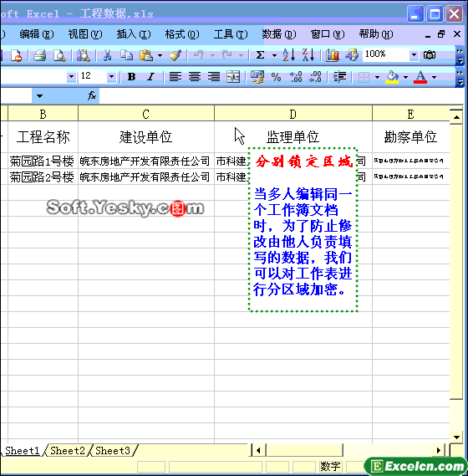The image size is (468, 476).
Task: Open Print Preview from the toolbar
Action: coord(59,55)
